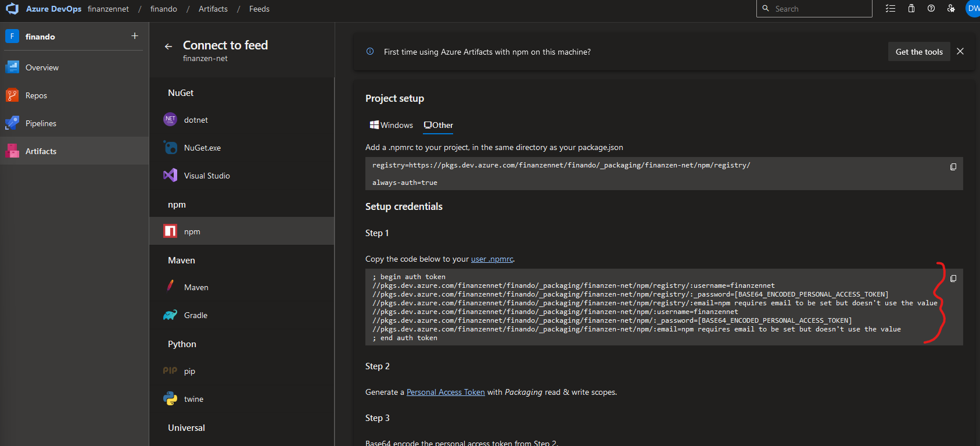This screenshot has height=446, width=980.
Task: Go back with the arrow beside Connect to feed
Action: pos(168,47)
